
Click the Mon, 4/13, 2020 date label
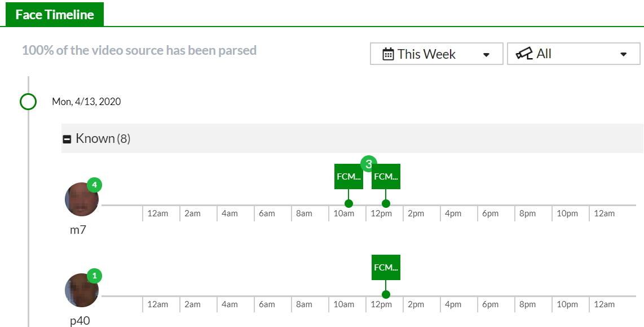(x=86, y=102)
